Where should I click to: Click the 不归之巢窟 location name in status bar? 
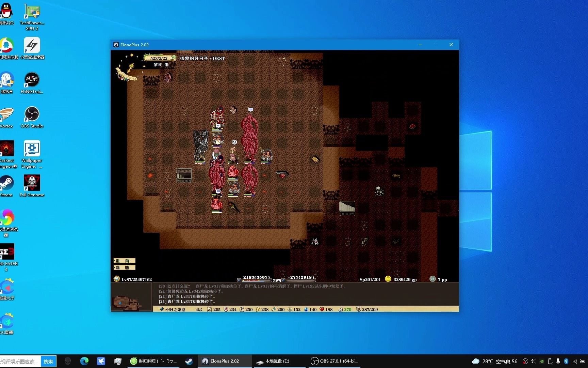[175, 309]
